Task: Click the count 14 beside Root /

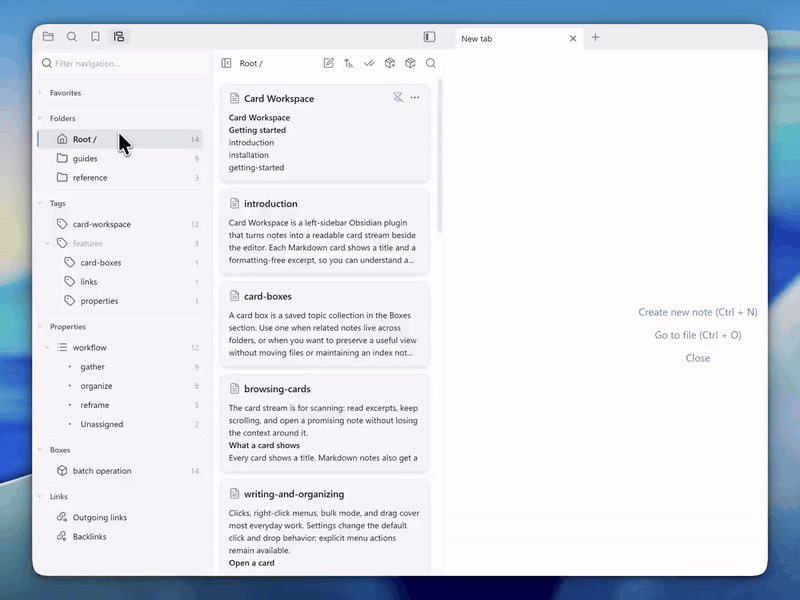Action: [x=195, y=139]
